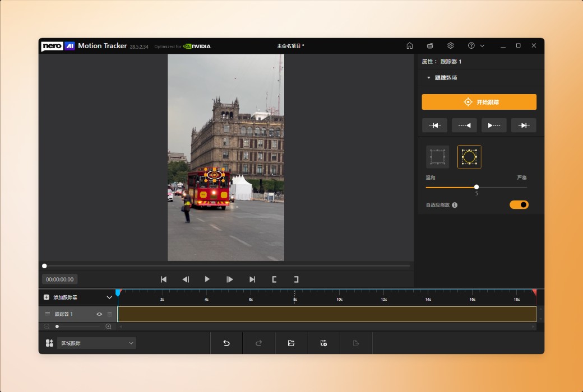Click the 开始跟踪 button
This screenshot has height=392, width=583.
click(x=479, y=102)
